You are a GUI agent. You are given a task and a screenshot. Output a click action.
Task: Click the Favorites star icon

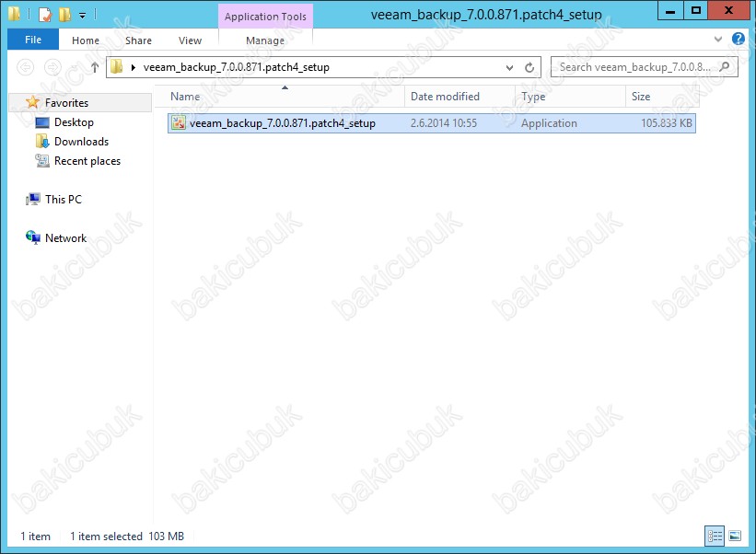(x=32, y=101)
